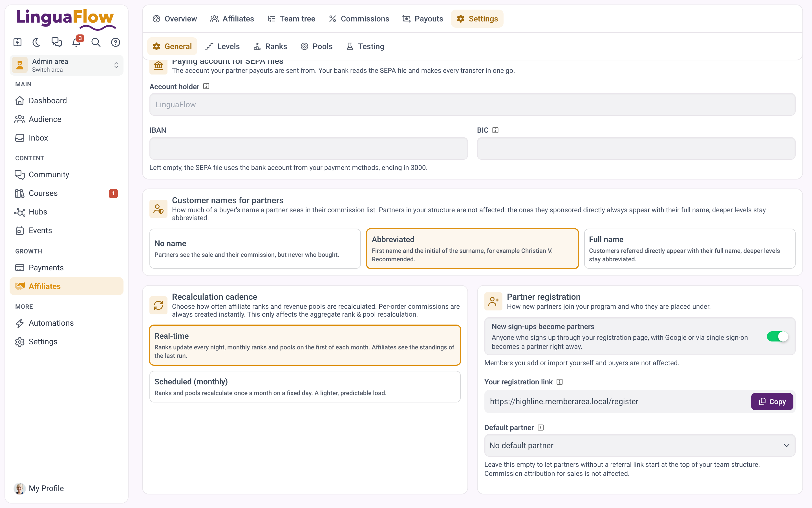Go to Dashboard in sidebar
The height and width of the screenshot is (508, 812).
click(67, 100)
